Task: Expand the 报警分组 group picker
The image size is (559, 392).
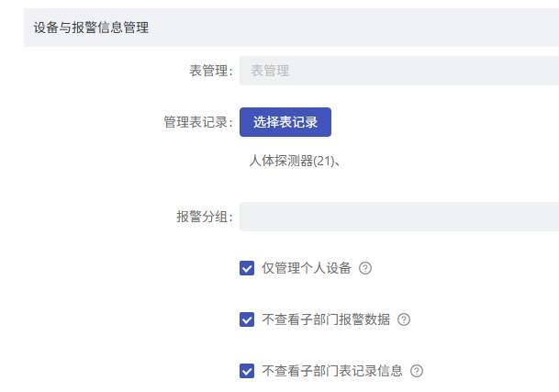Action: (399, 217)
